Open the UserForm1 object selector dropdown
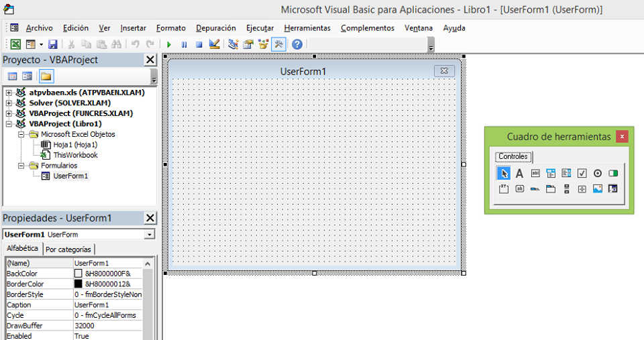The width and height of the screenshot is (644, 340). pyautogui.click(x=150, y=235)
